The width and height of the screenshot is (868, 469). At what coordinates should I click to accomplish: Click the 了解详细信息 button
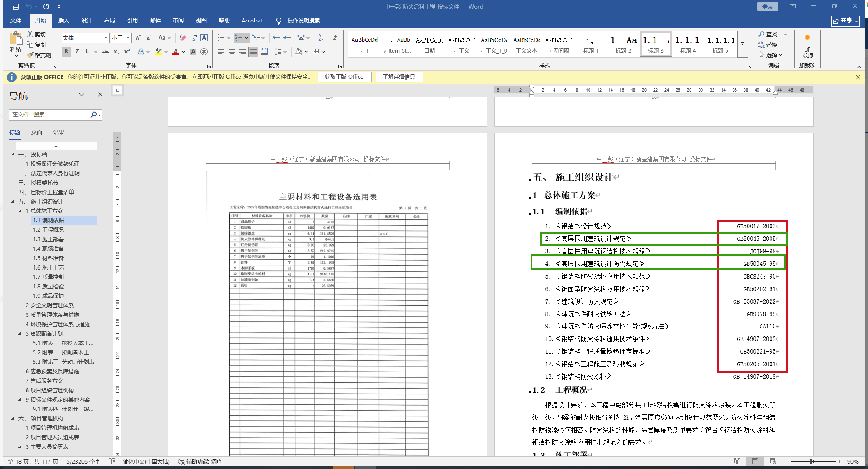pyautogui.click(x=399, y=77)
